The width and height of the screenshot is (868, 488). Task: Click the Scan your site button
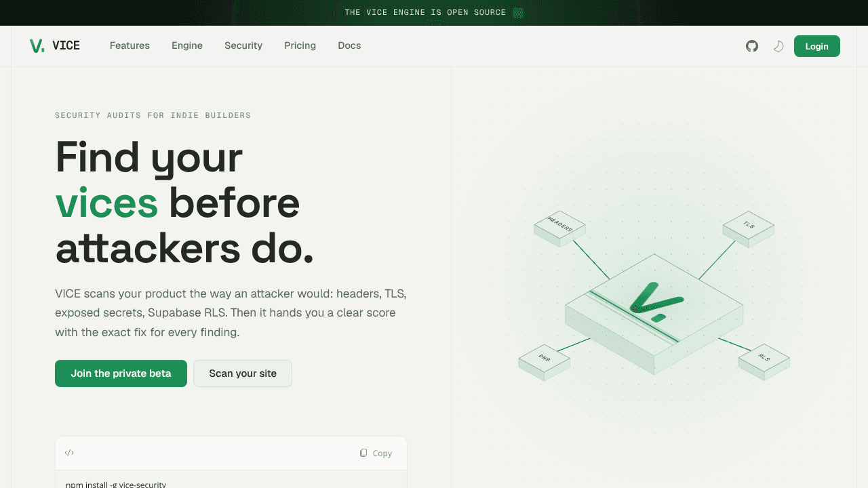tap(243, 373)
